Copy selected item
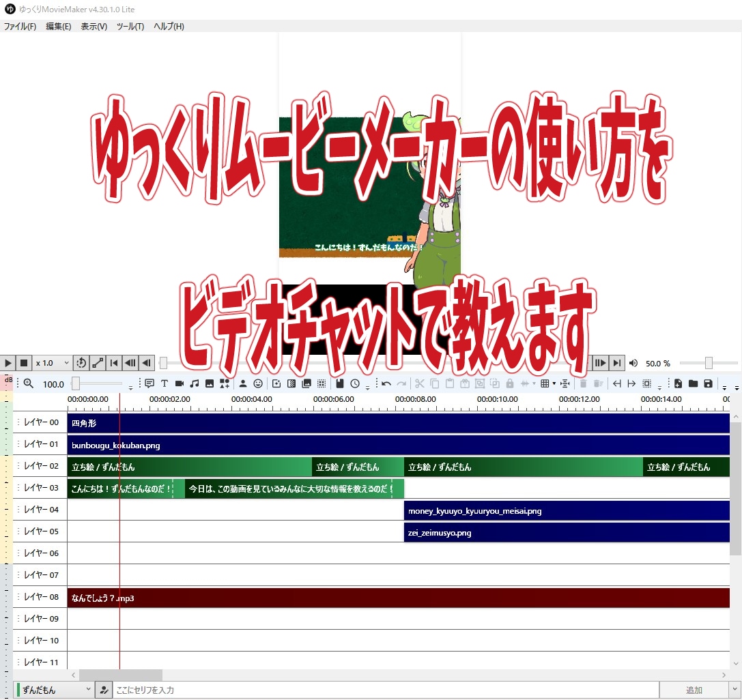 (434, 383)
